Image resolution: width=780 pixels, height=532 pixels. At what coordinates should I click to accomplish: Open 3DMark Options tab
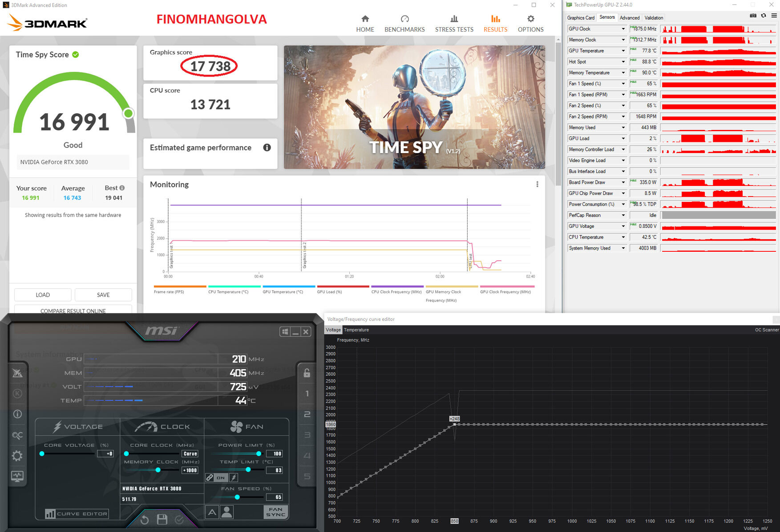[530, 24]
